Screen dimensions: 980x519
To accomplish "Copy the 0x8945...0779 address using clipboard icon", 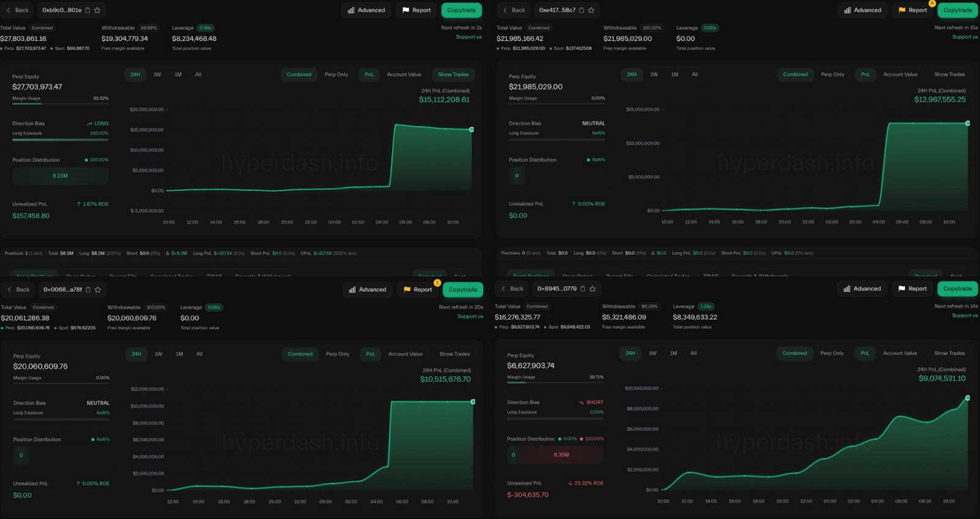I will click(x=582, y=289).
